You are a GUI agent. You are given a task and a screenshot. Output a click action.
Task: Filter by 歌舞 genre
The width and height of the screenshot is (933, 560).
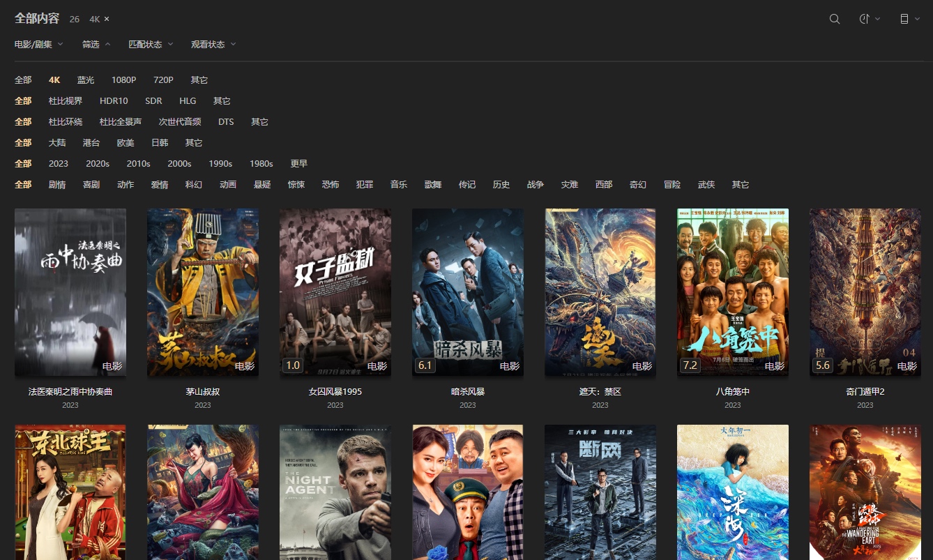433,185
